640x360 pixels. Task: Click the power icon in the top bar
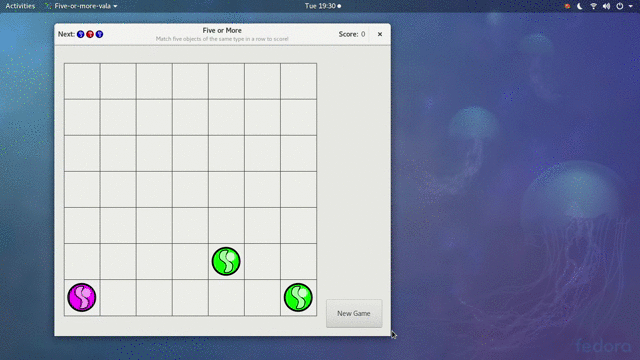(620, 6)
